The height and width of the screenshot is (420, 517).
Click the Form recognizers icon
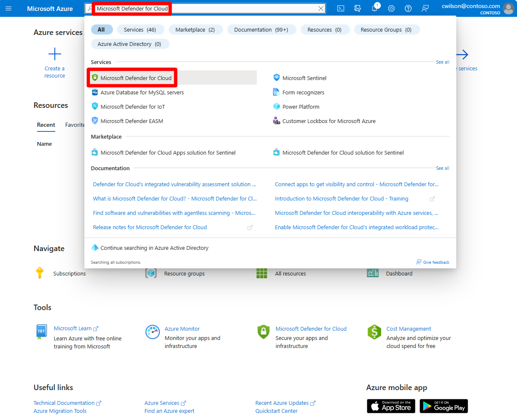pos(277,92)
